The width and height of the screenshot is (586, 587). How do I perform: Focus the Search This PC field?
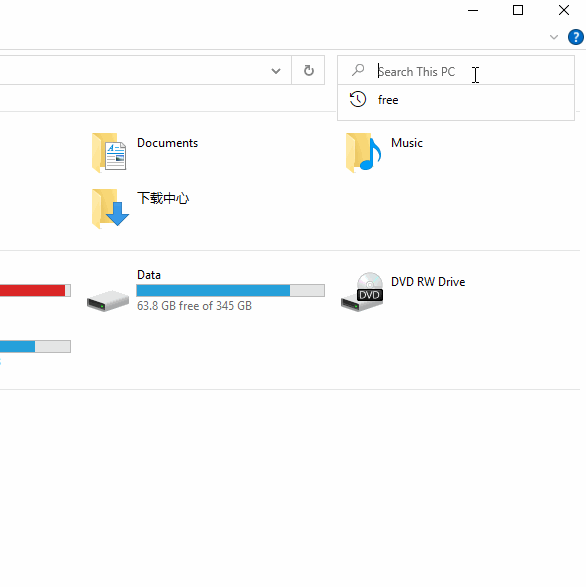pyautogui.click(x=456, y=70)
